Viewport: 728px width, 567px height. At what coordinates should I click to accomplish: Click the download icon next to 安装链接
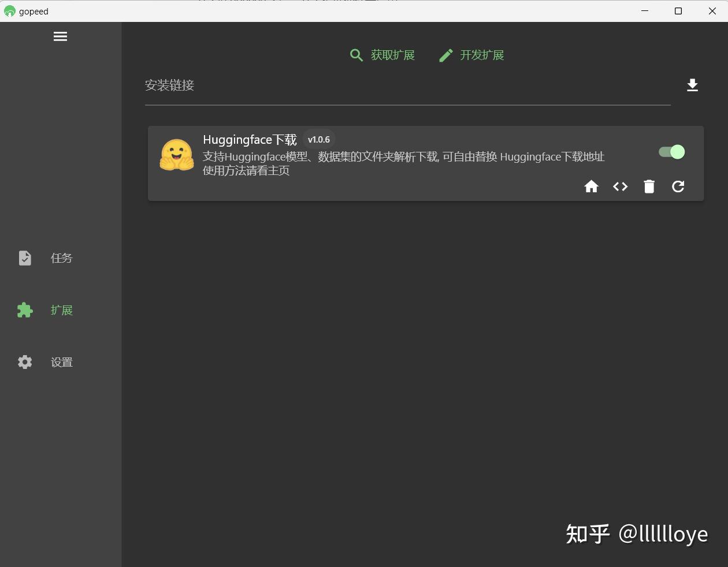(692, 85)
